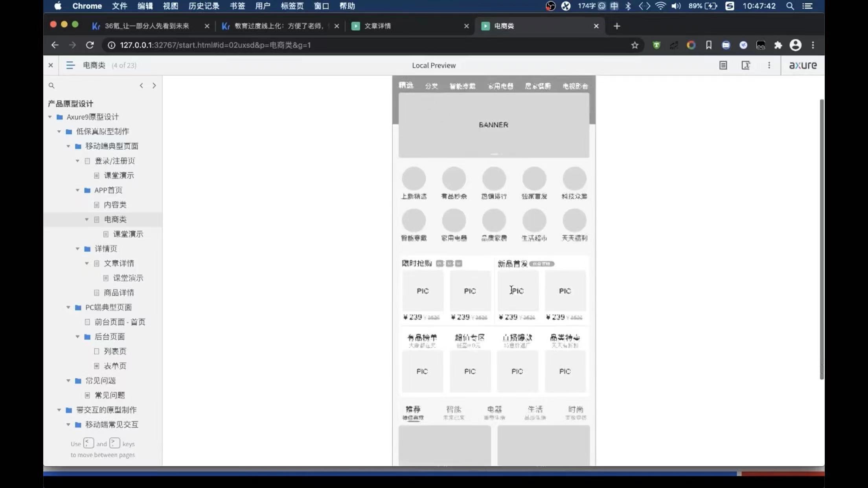Close the Axure sidebar panel
The image size is (868, 488).
(51, 65)
